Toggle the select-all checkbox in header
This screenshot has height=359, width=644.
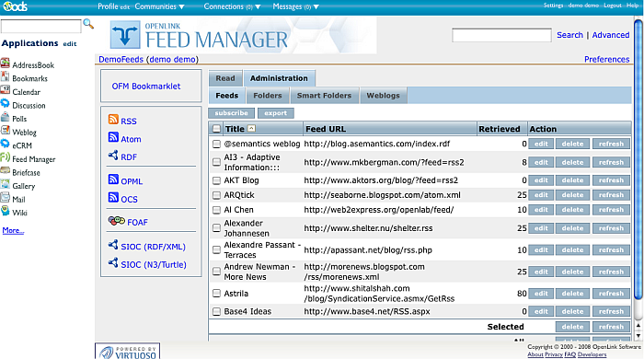pyautogui.click(x=216, y=129)
